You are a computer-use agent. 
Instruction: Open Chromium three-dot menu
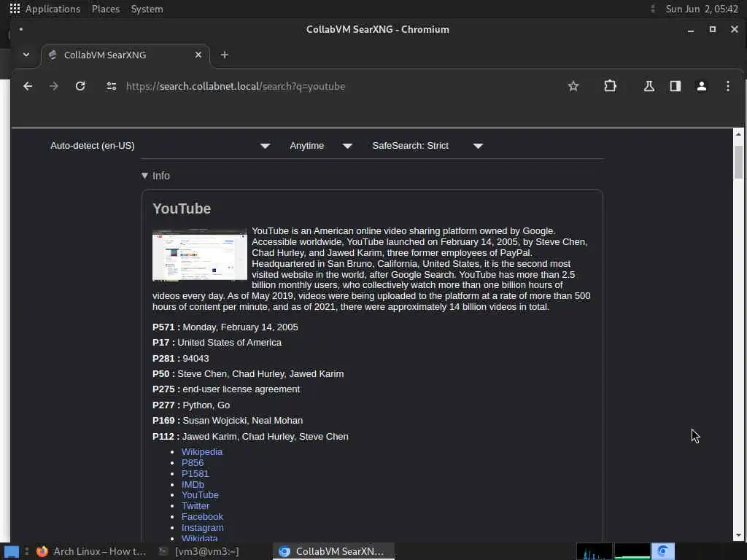[727, 86]
